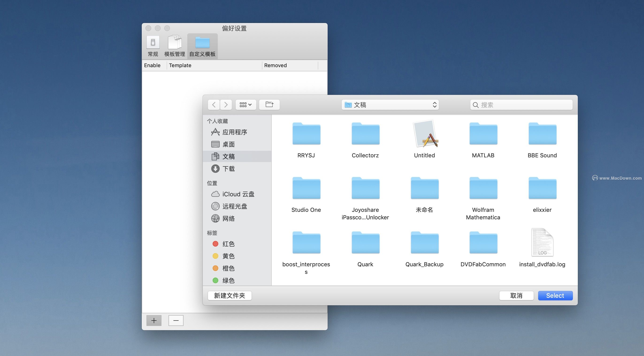Expand the 文稿 location popup
Viewport: 644px width, 356px height.
point(390,105)
